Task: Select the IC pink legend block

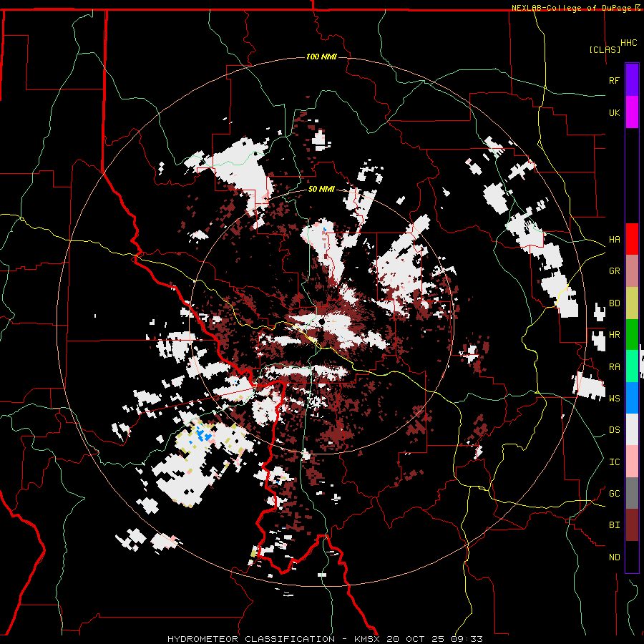Action: click(632, 462)
